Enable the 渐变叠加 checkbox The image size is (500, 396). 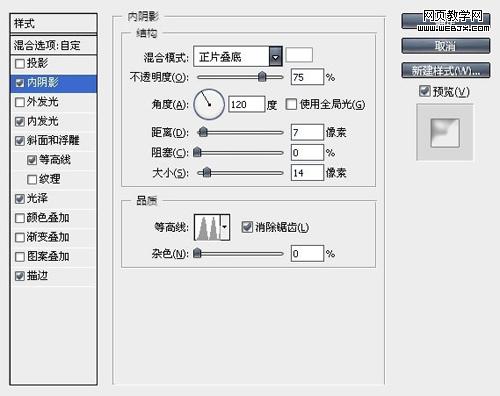pos(20,237)
